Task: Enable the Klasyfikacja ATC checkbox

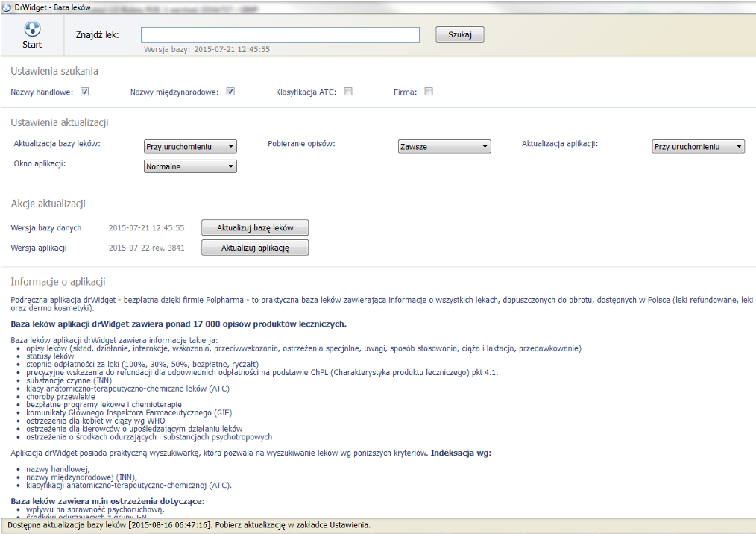Action: pyautogui.click(x=347, y=92)
